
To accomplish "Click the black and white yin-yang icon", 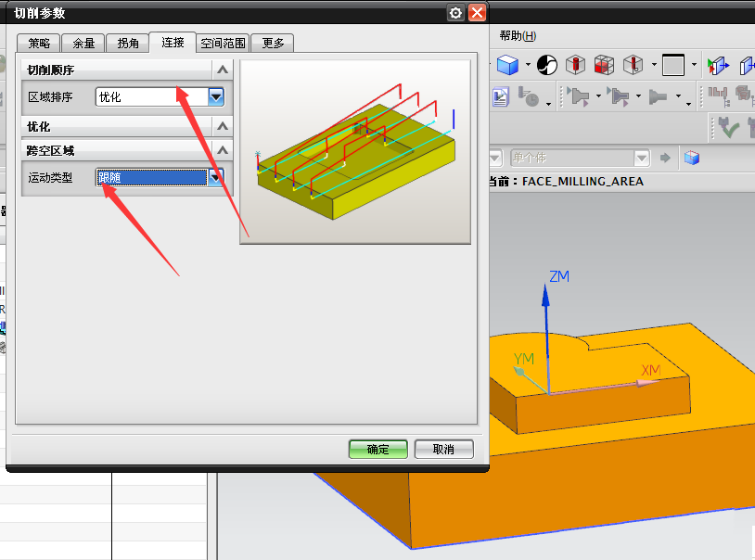I will click(x=547, y=65).
